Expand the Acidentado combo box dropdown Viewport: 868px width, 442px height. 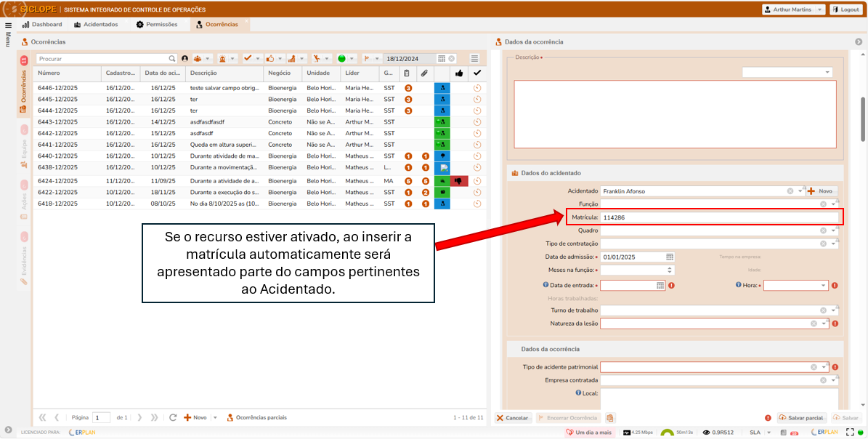click(800, 191)
